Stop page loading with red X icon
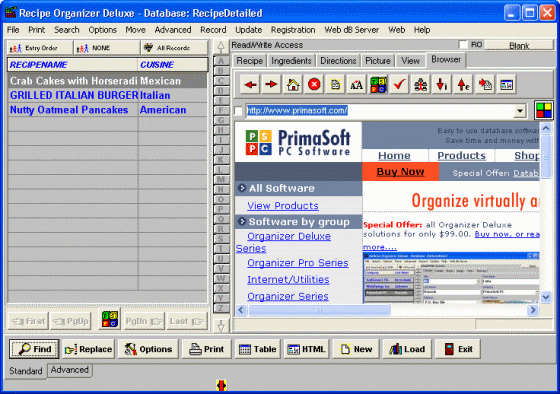The width and height of the screenshot is (560, 394). point(314,85)
